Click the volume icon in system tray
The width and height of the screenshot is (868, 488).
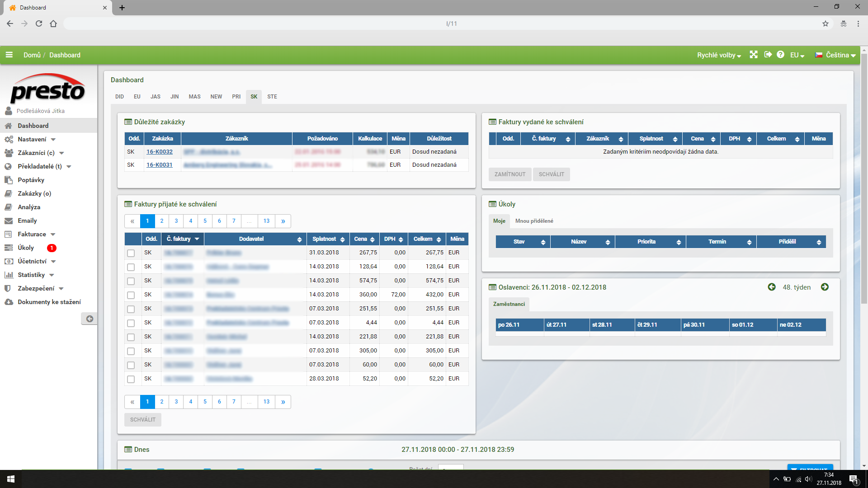[808, 479]
